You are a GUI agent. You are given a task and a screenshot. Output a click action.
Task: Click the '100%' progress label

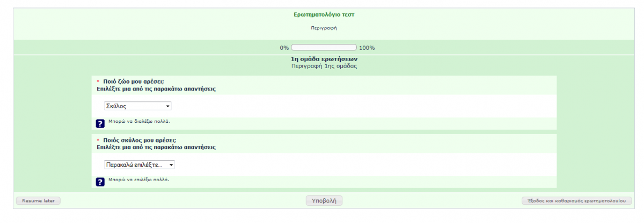[367, 48]
